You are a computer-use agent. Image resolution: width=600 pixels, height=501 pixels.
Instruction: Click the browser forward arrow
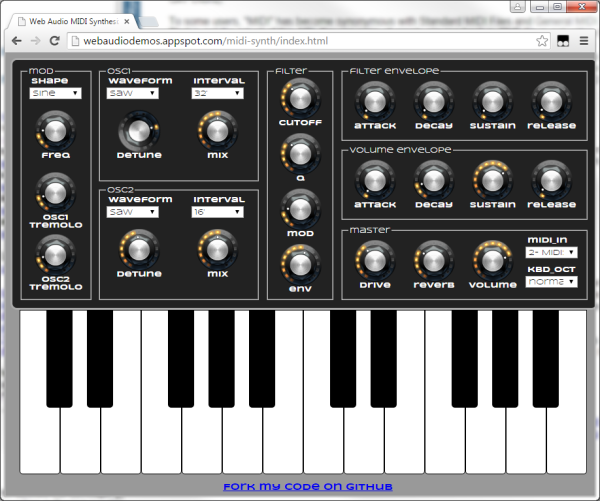(36, 41)
